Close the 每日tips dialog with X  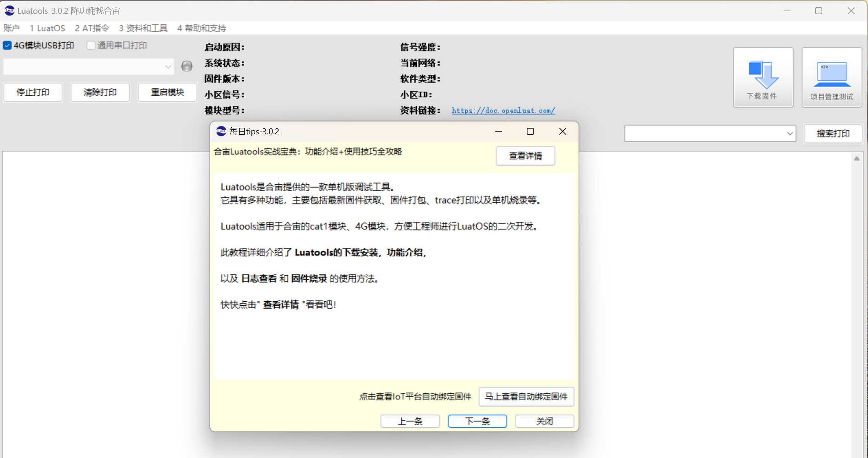(562, 132)
